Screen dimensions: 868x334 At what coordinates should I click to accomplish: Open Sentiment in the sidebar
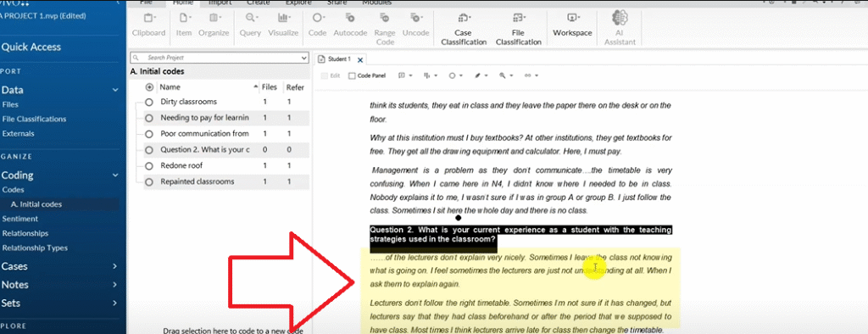click(x=20, y=219)
